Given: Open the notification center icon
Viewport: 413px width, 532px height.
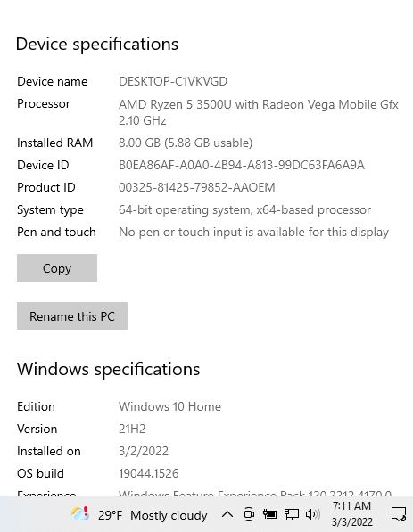Looking at the screenshot, I should point(399,514).
